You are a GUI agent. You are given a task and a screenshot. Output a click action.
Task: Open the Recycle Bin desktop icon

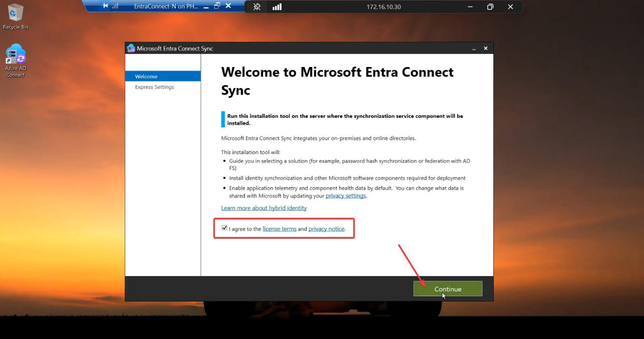coord(15,17)
